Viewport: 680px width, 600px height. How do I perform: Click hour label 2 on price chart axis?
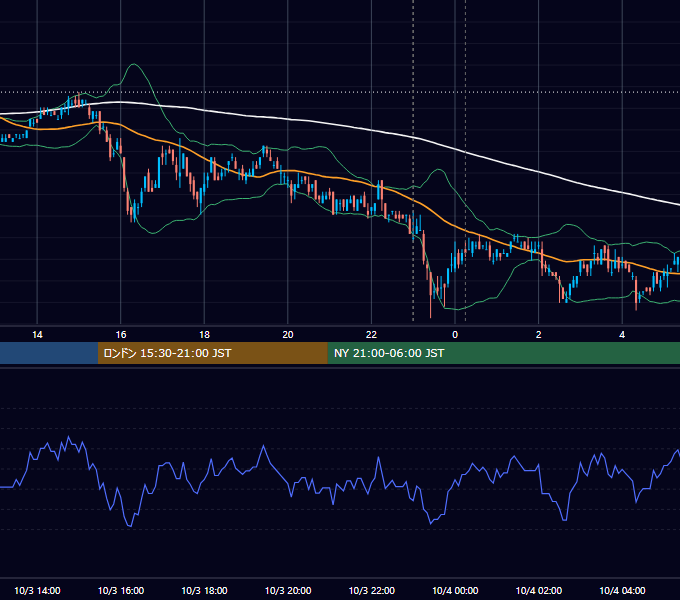(539, 335)
